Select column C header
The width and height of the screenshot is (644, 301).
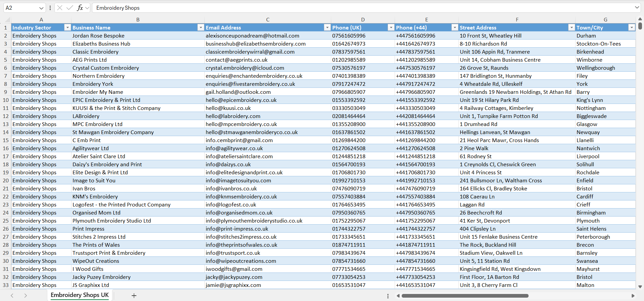point(268,19)
